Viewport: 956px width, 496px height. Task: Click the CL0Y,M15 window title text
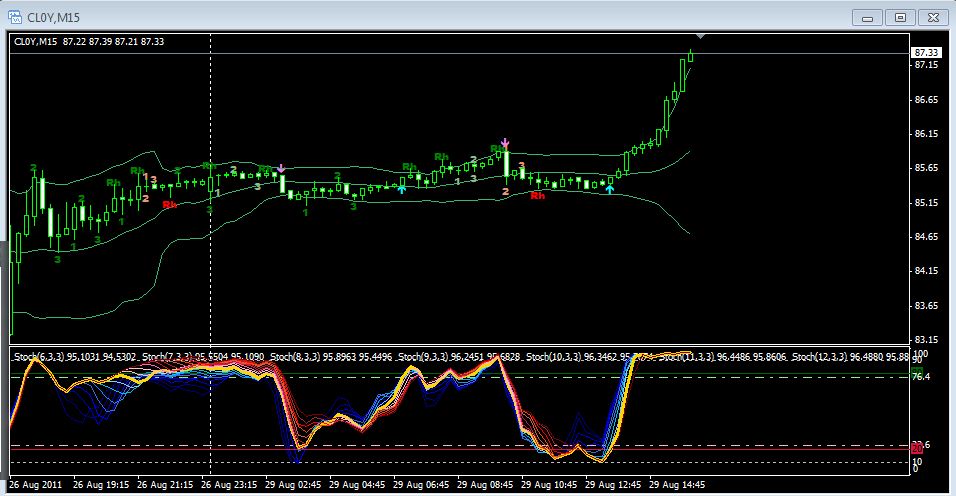(54, 18)
